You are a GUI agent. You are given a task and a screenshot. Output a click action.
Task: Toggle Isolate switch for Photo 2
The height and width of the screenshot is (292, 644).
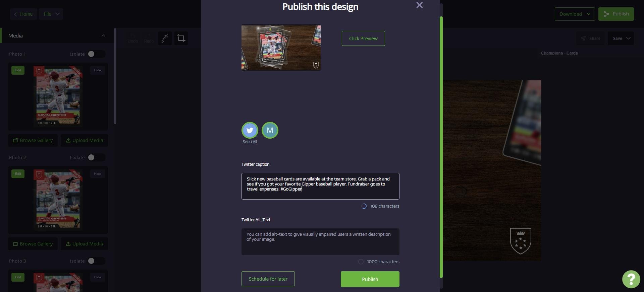point(96,157)
